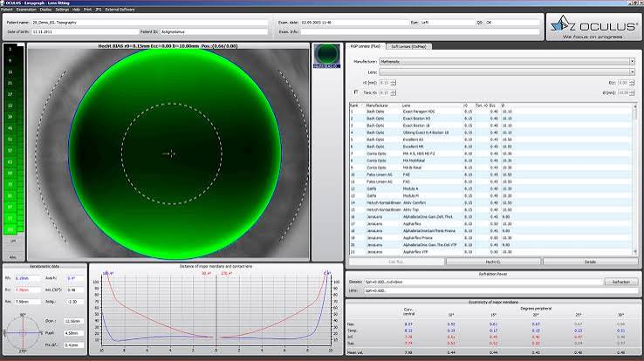Click the Details button
Image resolution: width=644 pixels, height=361 pixels.
tap(590, 262)
